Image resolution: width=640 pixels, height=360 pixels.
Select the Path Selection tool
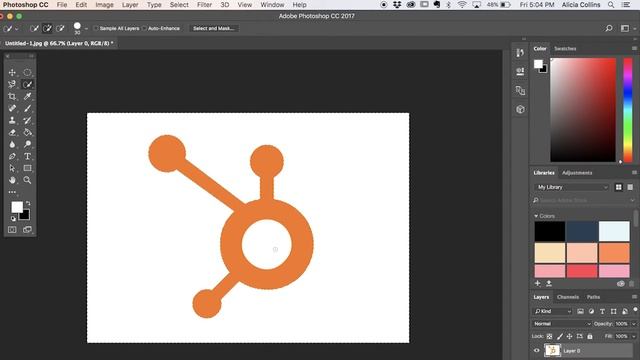[12, 168]
